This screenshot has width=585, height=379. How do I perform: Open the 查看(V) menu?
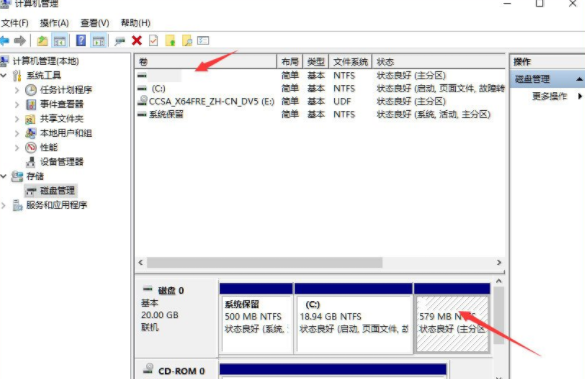pyautogui.click(x=95, y=23)
